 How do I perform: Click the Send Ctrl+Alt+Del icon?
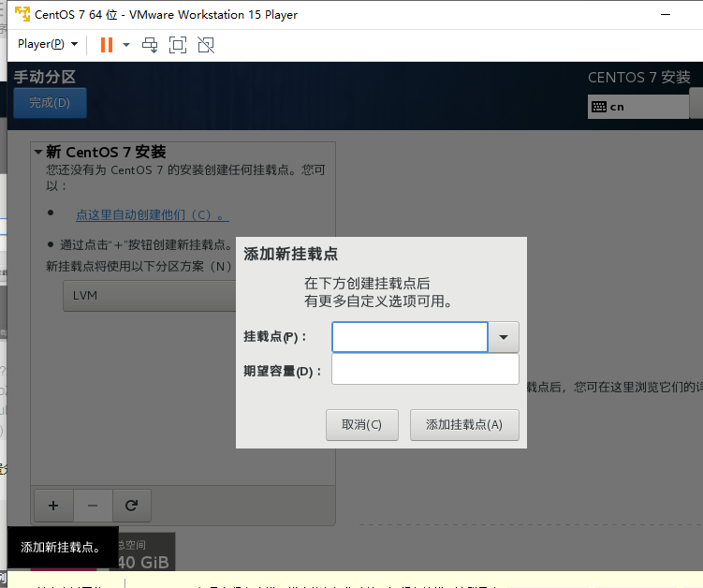pos(150,45)
